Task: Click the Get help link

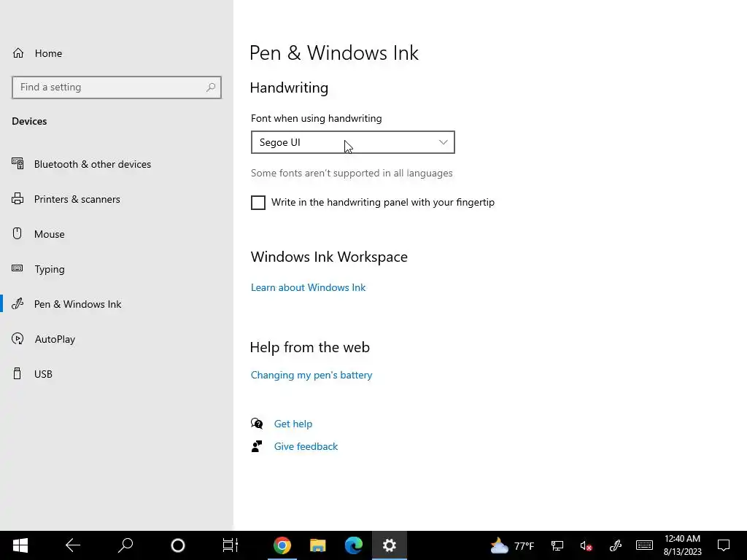Action: [x=293, y=424]
